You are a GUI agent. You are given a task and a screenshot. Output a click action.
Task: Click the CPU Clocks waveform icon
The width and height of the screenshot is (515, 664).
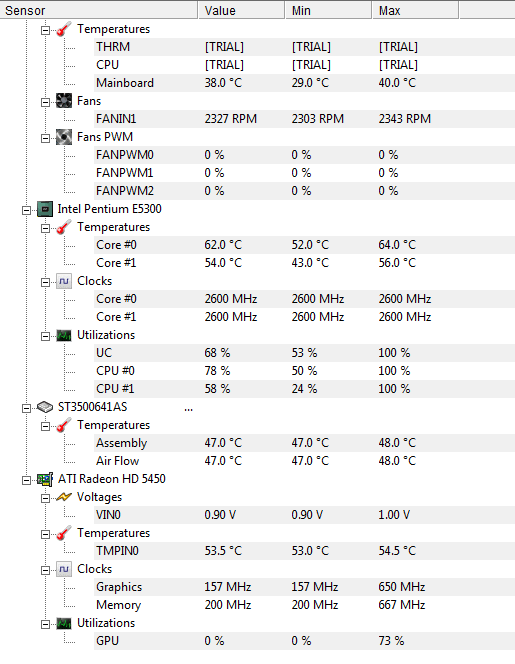click(x=64, y=281)
